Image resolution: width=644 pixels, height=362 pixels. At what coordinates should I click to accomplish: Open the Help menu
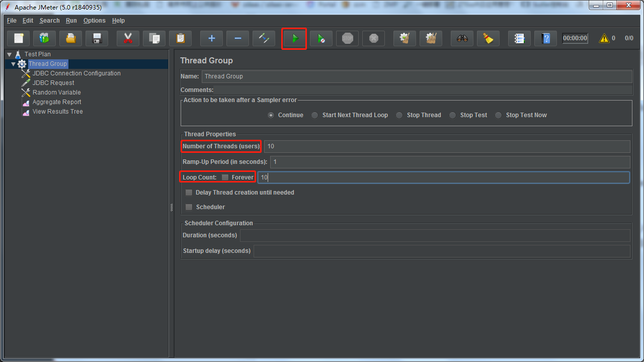point(118,21)
